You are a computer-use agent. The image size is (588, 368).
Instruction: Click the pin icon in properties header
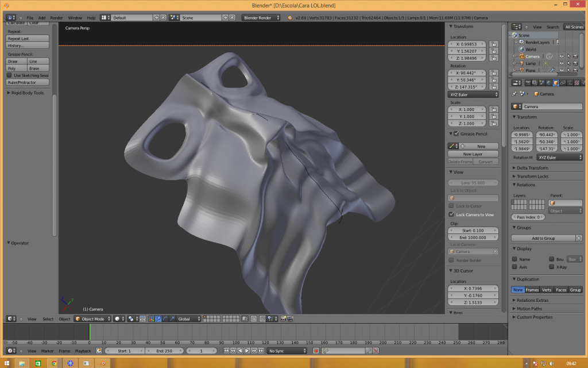[x=514, y=94]
